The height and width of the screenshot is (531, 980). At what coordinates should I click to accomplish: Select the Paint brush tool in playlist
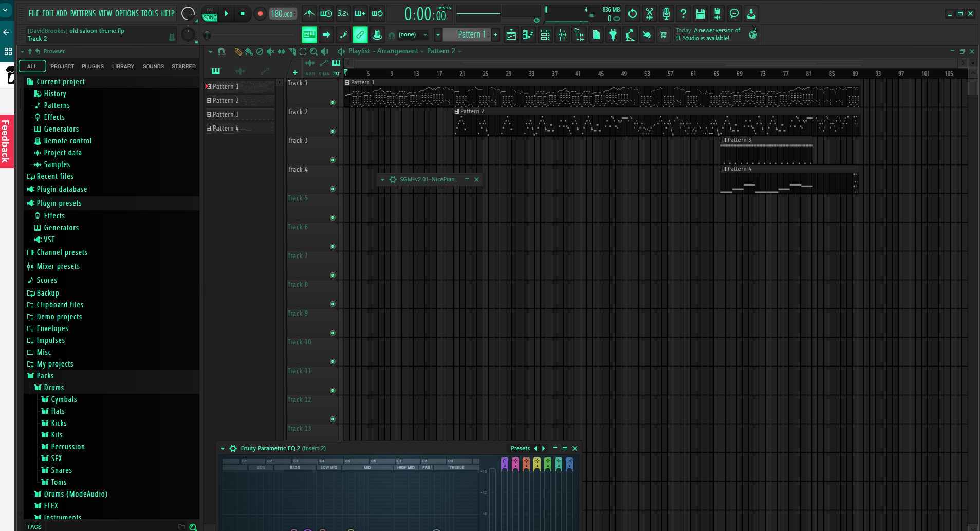249,51
